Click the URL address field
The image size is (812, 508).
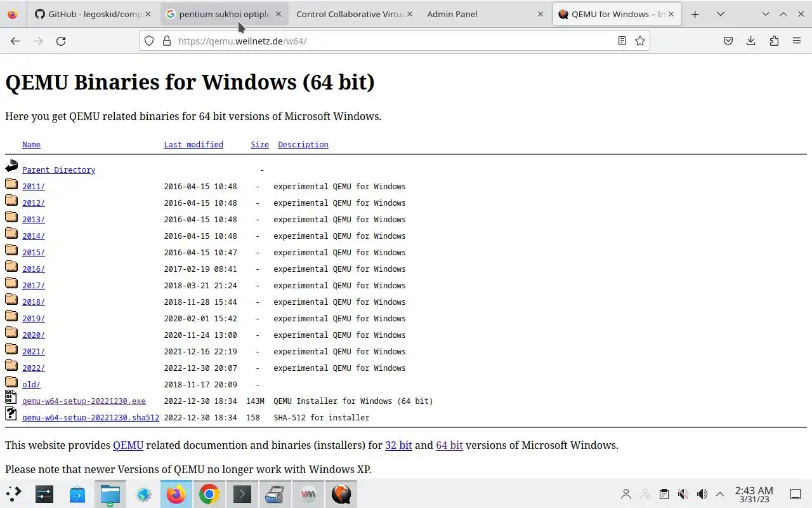[x=395, y=41]
